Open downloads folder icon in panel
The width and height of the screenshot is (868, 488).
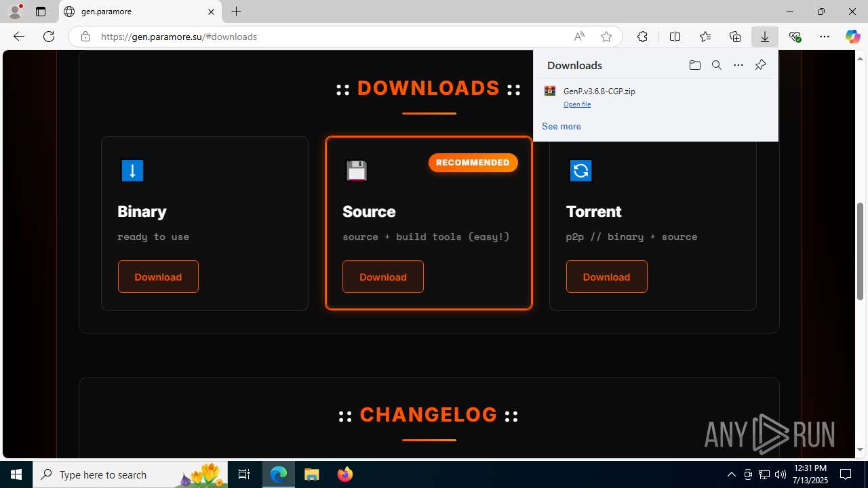pyautogui.click(x=694, y=65)
